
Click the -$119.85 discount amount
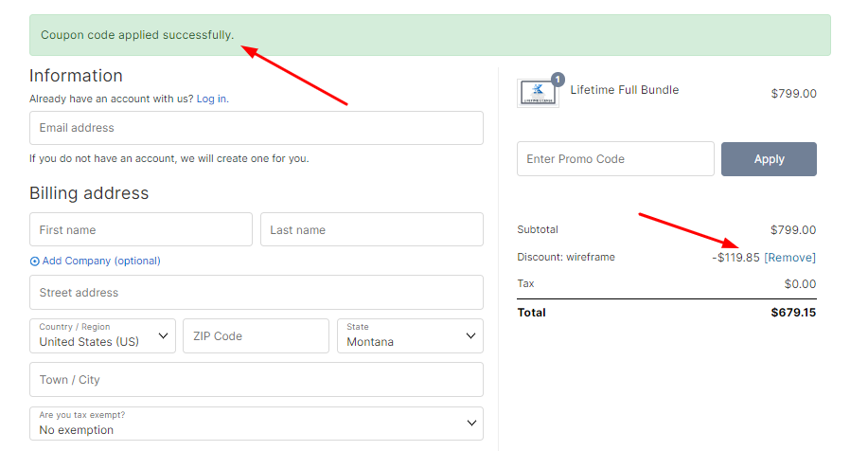click(735, 258)
